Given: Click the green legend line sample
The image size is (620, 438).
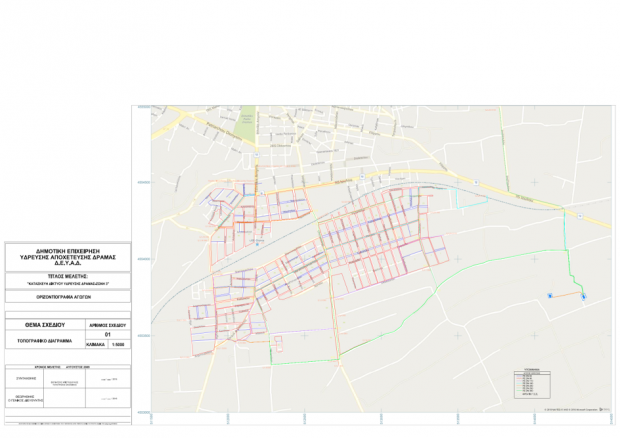Looking at the screenshot, I should pyautogui.click(x=519, y=391).
